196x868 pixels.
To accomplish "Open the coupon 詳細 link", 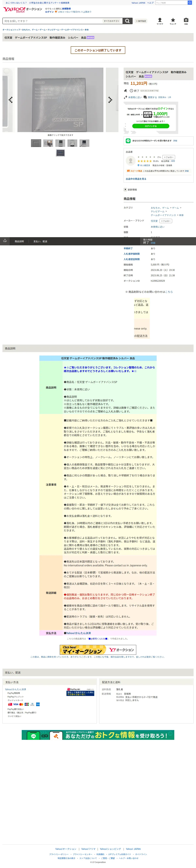I will tap(175, 141).
